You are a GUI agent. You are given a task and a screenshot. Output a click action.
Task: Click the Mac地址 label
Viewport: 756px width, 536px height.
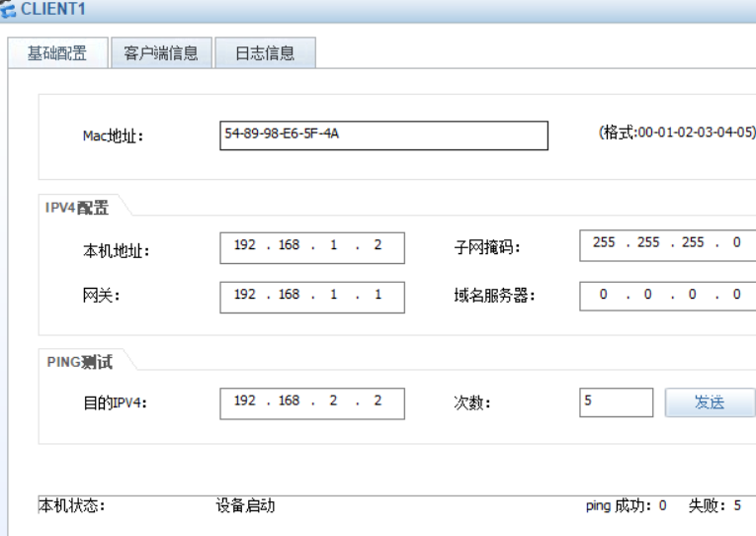(x=114, y=136)
